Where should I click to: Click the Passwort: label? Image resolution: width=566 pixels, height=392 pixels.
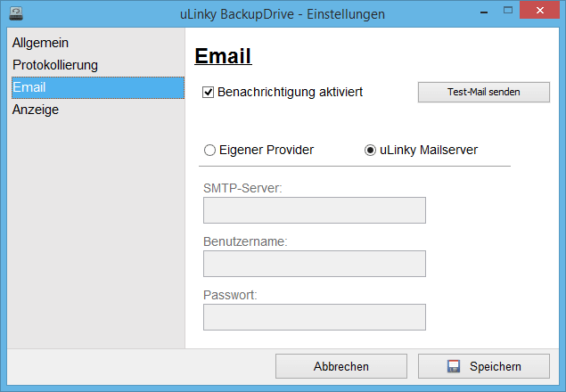click(230, 295)
